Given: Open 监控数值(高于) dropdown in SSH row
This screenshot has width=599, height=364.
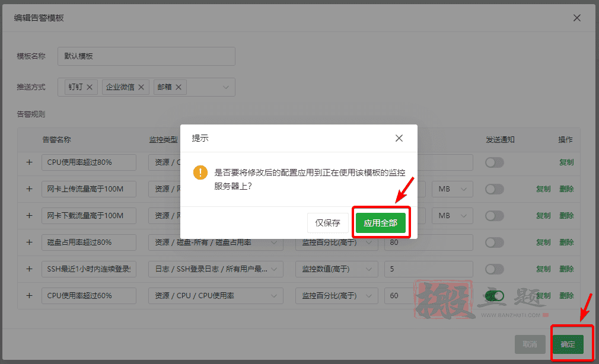Looking at the screenshot, I should click(336, 269).
